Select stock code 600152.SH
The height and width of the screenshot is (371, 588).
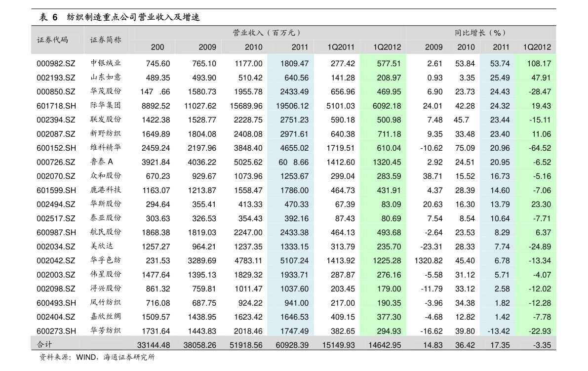[x=56, y=148]
